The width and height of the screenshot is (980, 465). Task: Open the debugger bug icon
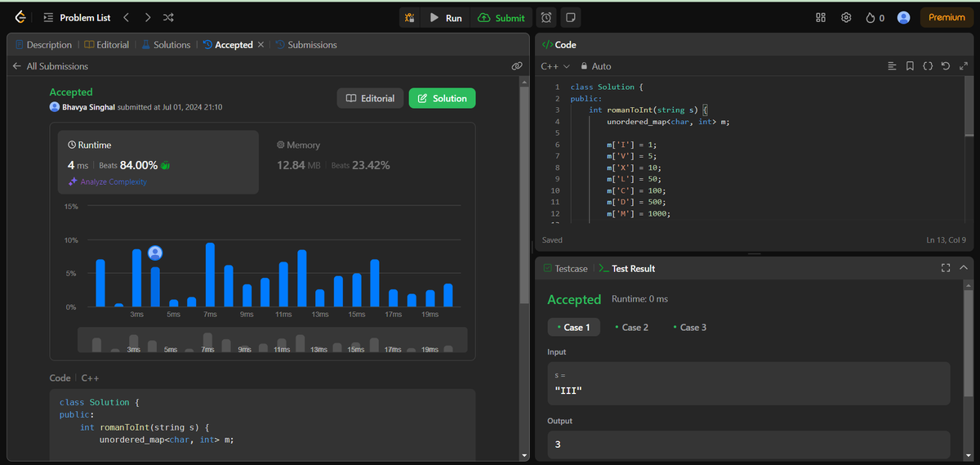[410, 17]
